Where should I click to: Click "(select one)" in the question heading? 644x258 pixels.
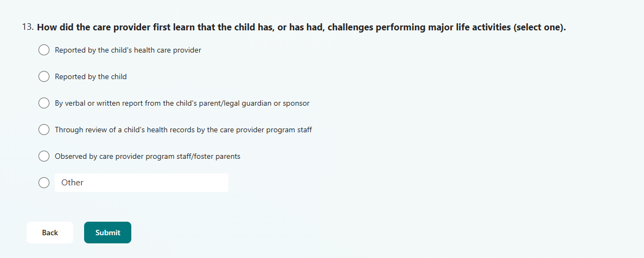539,27
